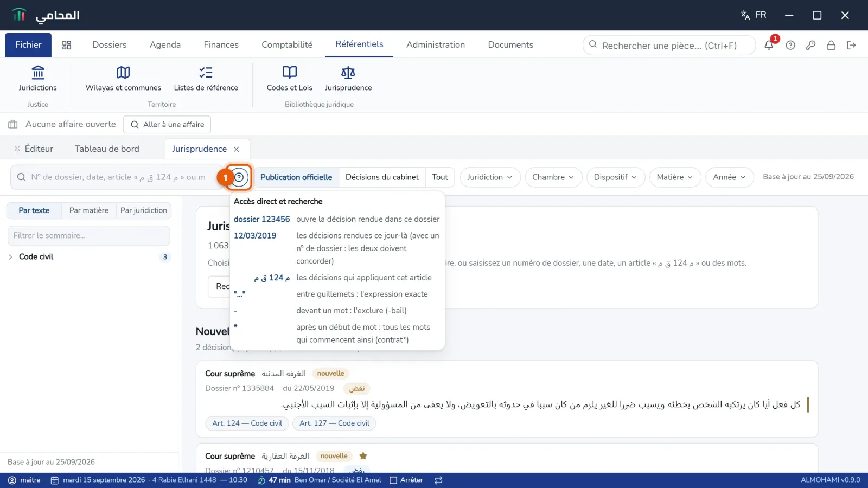Open the Dispositif dropdown
This screenshot has width=868, height=488.
pyautogui.click(x=616, y=177)
